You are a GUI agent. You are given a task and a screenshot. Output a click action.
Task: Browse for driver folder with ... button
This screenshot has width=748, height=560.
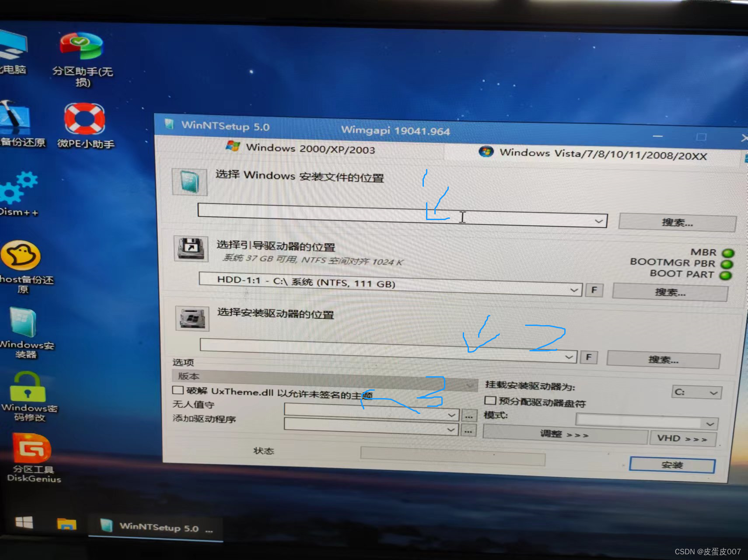[x=468, y=431]
